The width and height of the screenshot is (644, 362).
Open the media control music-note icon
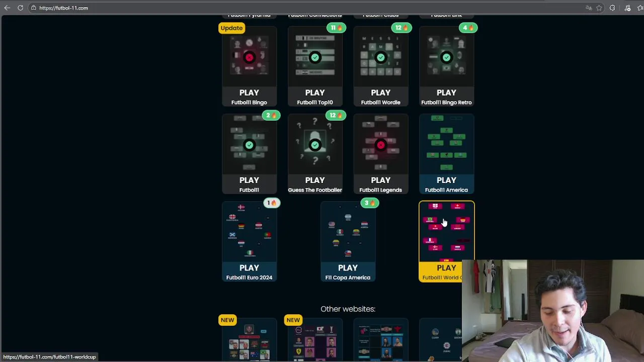tap(627, 8)
